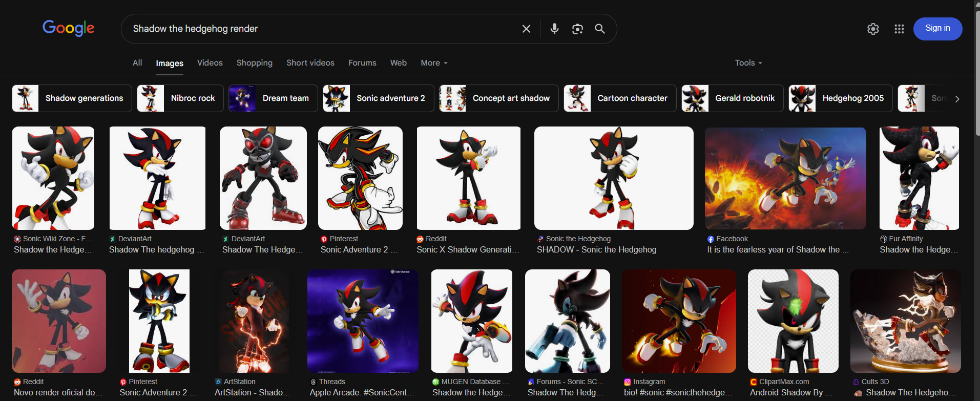Open the first-row Pinterest Sonic Adventure 2 image
The height and width of the screenshot is (401, 980).
coord(360,178)
